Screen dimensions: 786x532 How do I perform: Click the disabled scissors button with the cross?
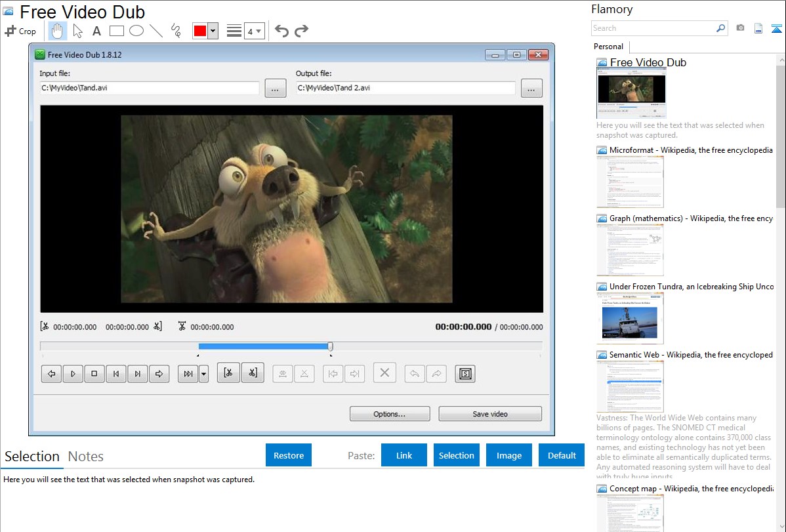[x=304, y=373]
